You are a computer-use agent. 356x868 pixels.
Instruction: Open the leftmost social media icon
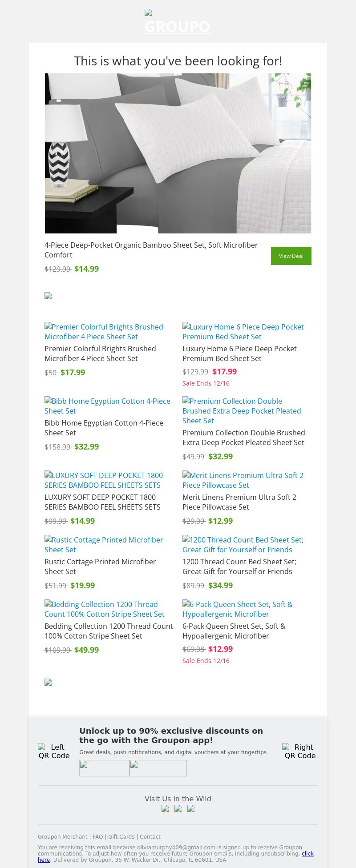coord(165,808)
